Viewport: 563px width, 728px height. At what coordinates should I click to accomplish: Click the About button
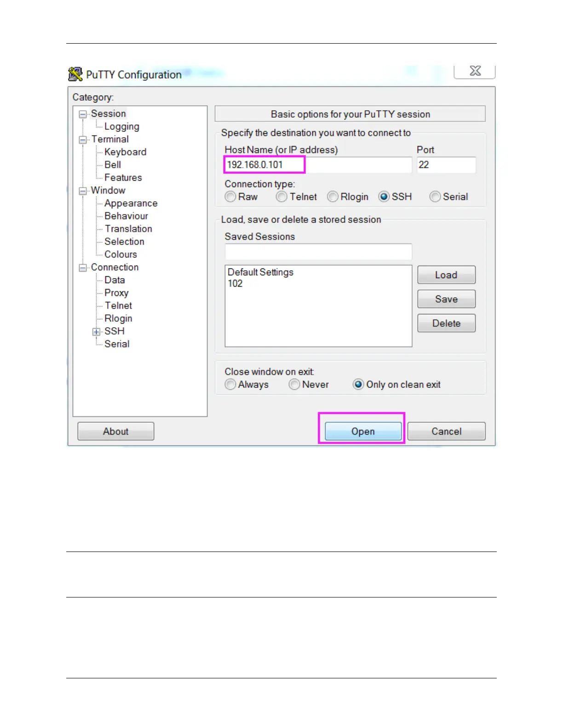click(x=116, y=431)
